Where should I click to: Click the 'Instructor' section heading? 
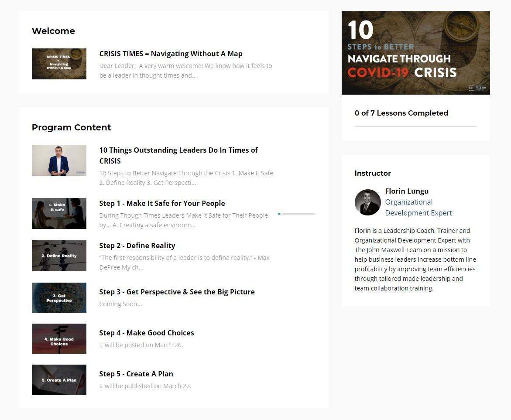click(x=373, y=173)
